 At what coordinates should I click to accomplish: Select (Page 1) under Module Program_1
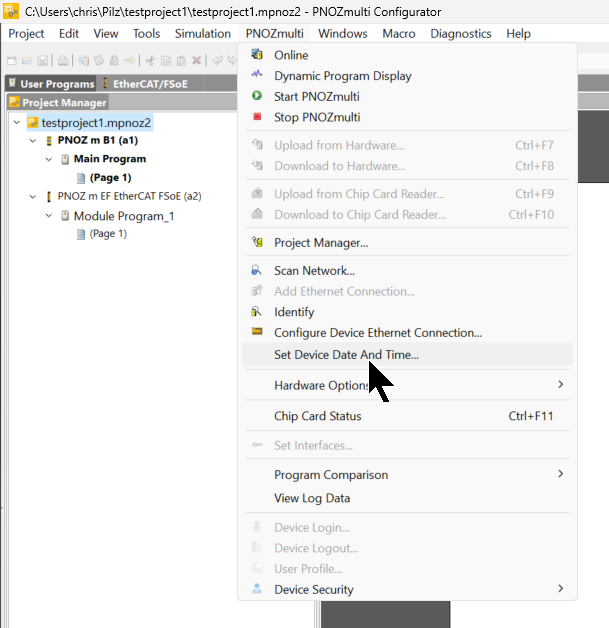[x=108, y=233]
